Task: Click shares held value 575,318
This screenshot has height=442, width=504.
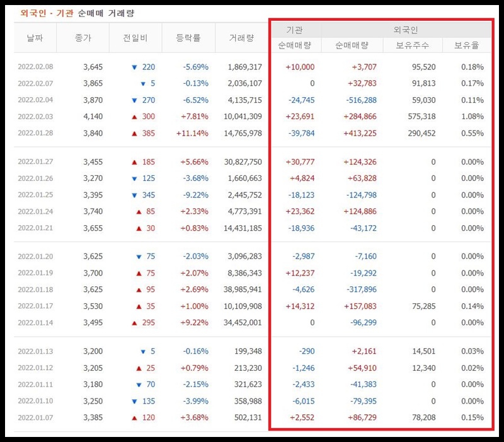Action: coord(421,117)
